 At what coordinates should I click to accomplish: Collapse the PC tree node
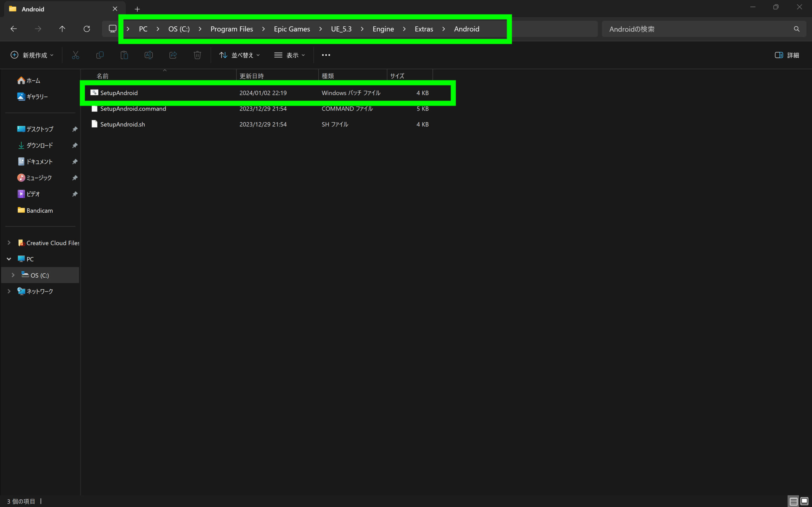click(9, 259)
